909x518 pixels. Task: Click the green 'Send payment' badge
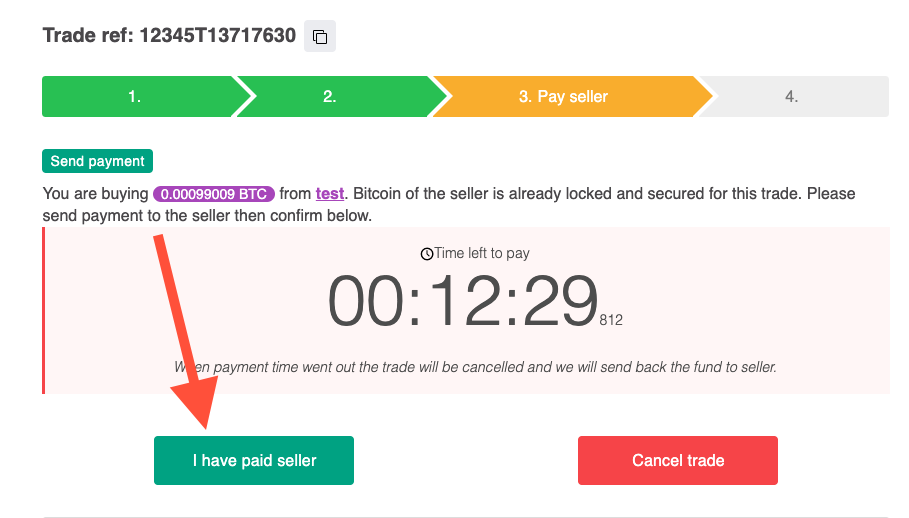click(97, 161)
